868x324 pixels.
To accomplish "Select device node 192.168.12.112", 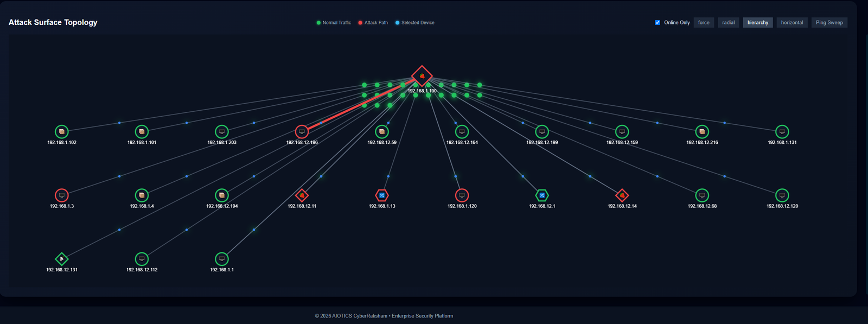I will point(142,259).
